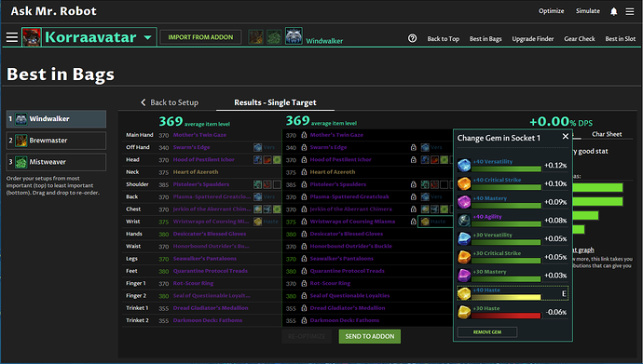The image size is (643, 364).
Task: Choose the +30 Critical Strike gem
Action: (513, 257)
